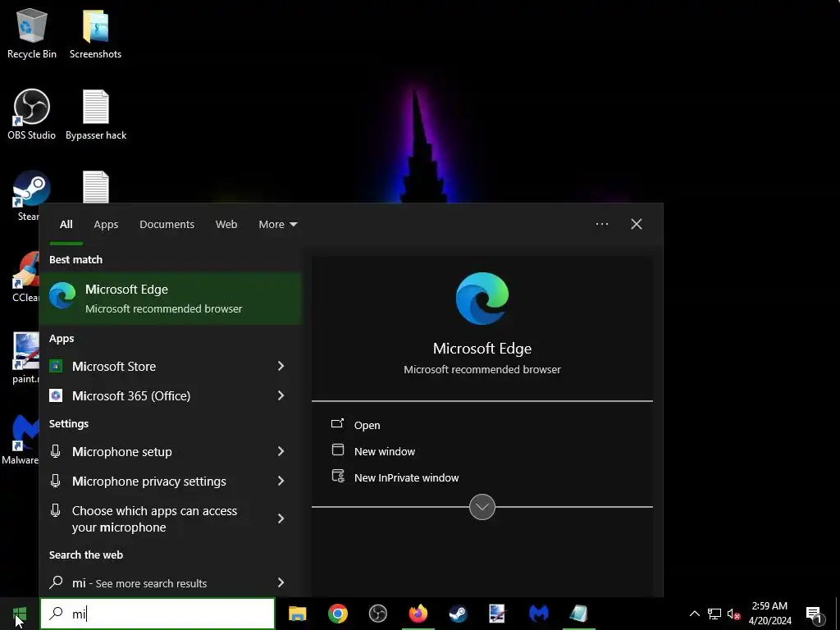This screenshot has width=840, height=630.
Task: Close the search panel with X
Action: pos(637,224)
